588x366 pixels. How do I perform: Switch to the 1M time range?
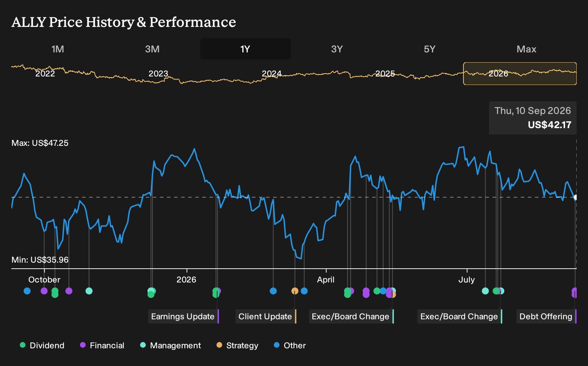click(58, 49)
